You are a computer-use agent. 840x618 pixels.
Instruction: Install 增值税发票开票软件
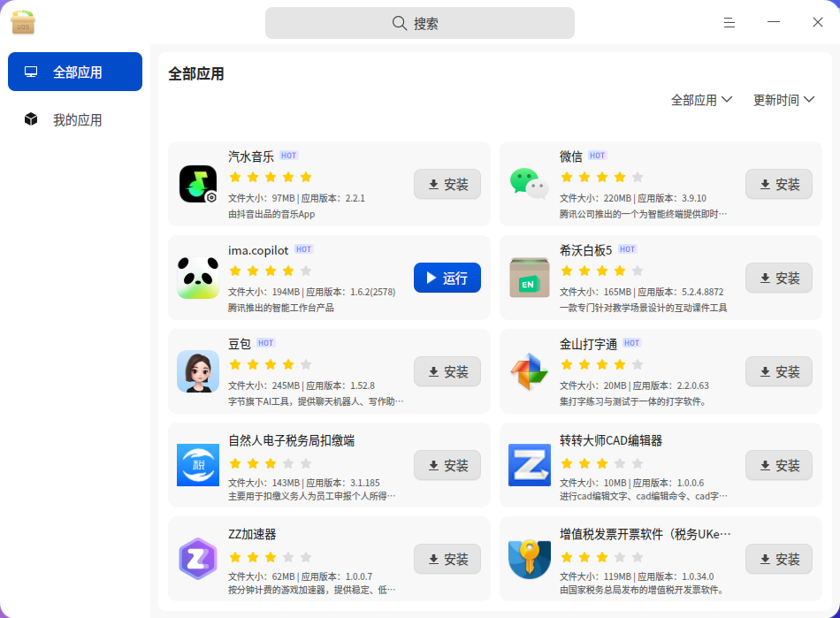[779, 559]
